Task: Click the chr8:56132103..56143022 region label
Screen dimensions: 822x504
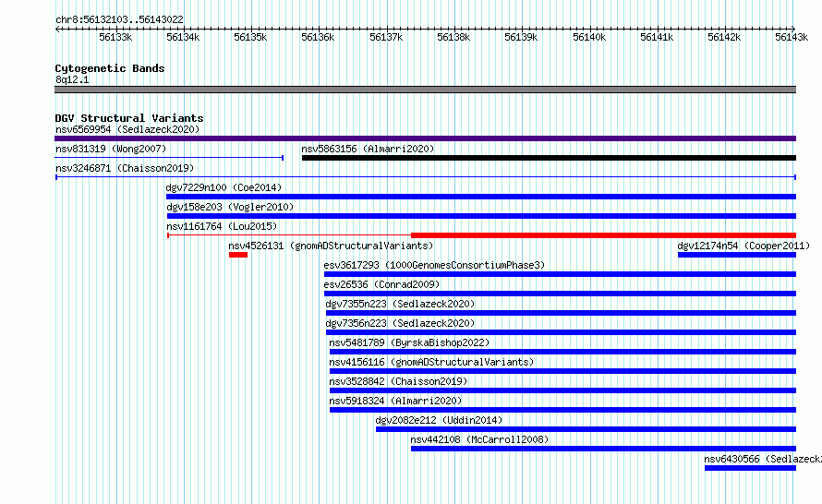Action: [119, 20]
